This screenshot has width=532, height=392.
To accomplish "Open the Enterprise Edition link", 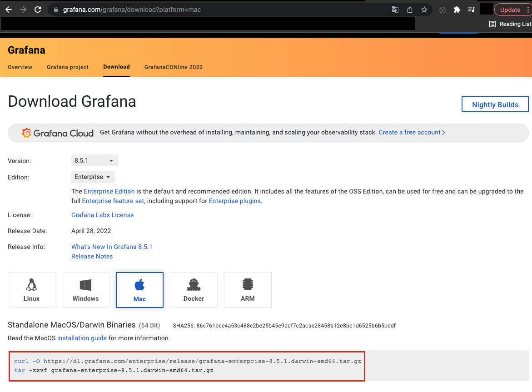I will coord(109,191).
